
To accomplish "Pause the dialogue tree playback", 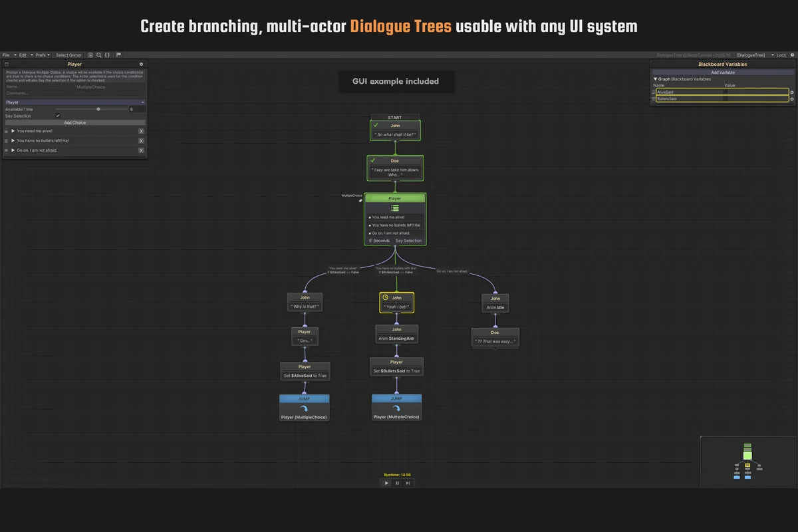I will pyautogui.click(x=397, y=483).
